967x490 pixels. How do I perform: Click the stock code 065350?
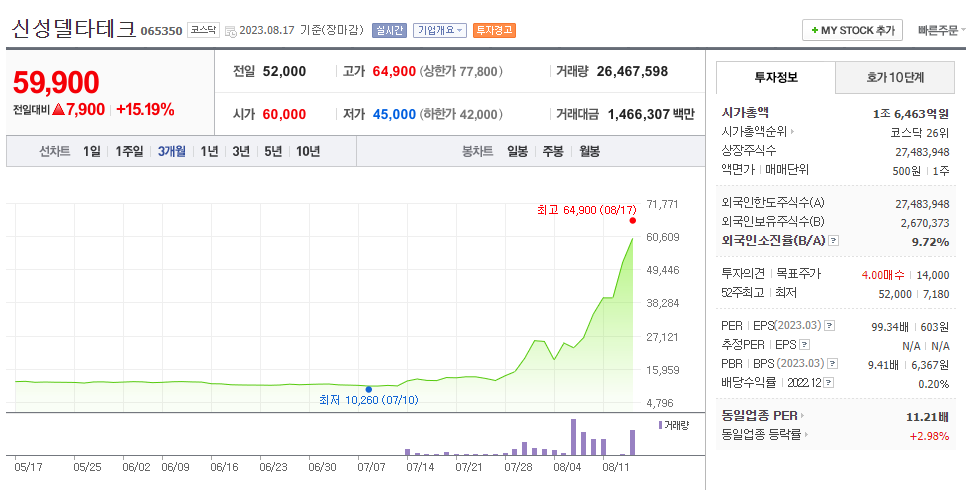tap(162, 31)
